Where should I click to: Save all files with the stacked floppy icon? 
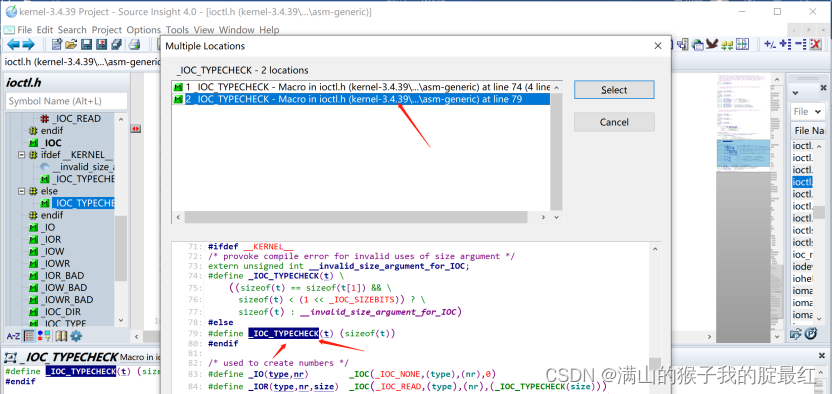pyautogui.click(x=116, y=45)
